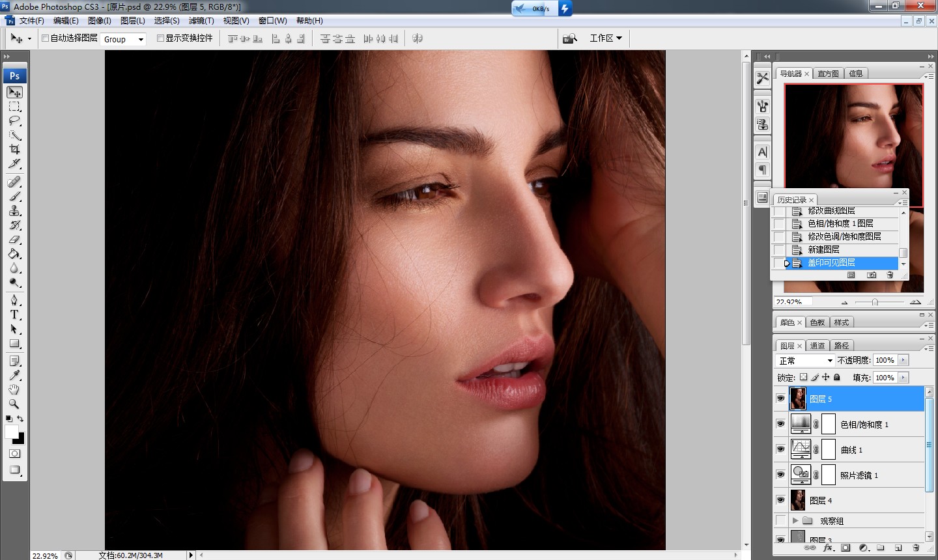938x560 pixels.
Task: Select the Slice tool
Action: [14, 164]
